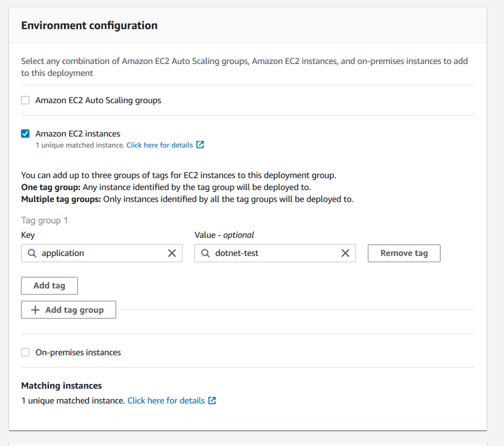Click the plus icon on Add tag group
Image resolution: width=504 pixels, height=446 pixels.
[35, 310]
